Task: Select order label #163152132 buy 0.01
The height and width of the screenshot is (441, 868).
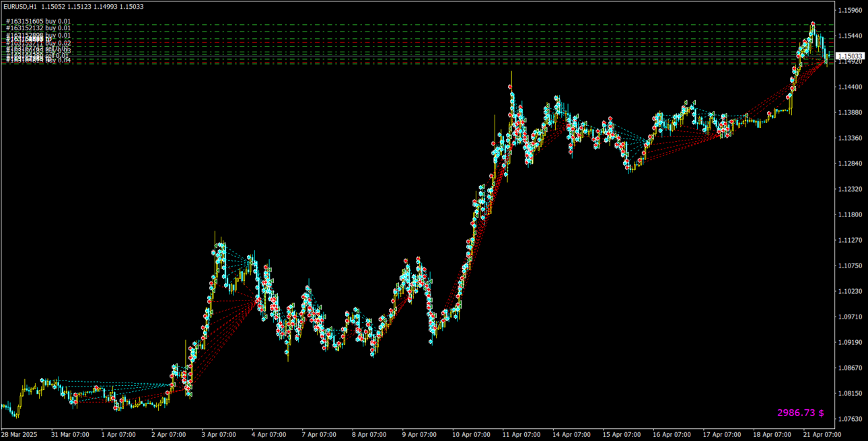Action: pos(38,28)
